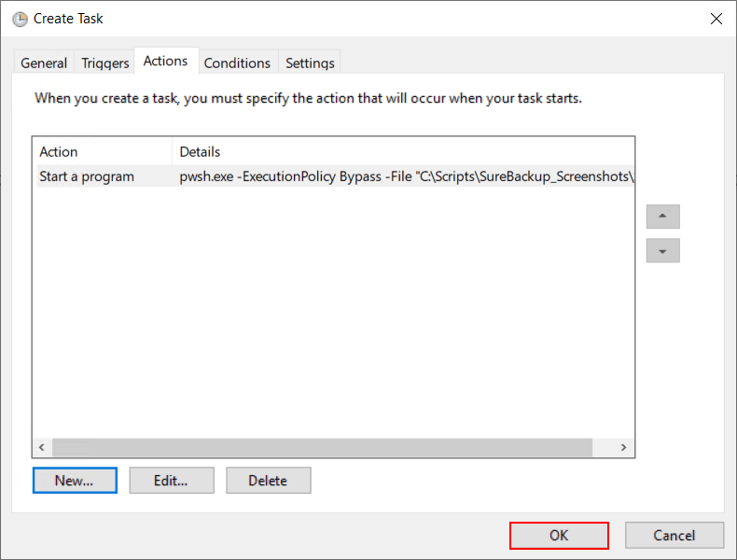Open the Settings tab
The width and height of the screenshot is (737, 560).
(310, 63)
